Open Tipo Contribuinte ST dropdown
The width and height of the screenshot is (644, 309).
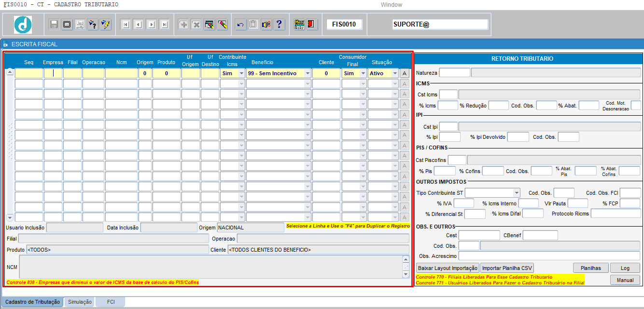click(x=517, y=193)
